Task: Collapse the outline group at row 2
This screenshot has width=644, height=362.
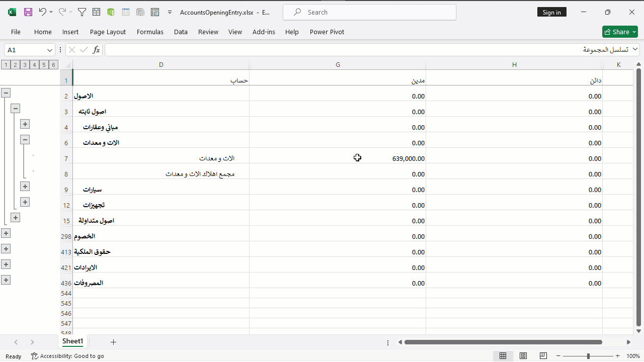Action: pos(6,93)
